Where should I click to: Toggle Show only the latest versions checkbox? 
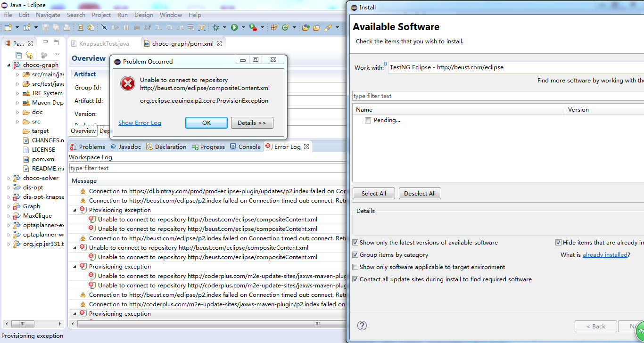[x=355, y=243]
